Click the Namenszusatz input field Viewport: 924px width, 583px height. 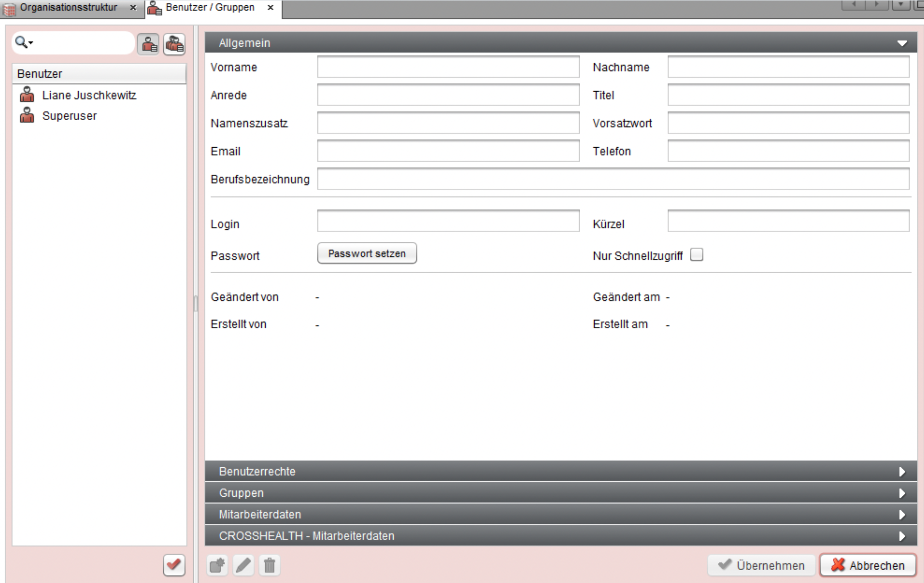[x=448, y=123]
